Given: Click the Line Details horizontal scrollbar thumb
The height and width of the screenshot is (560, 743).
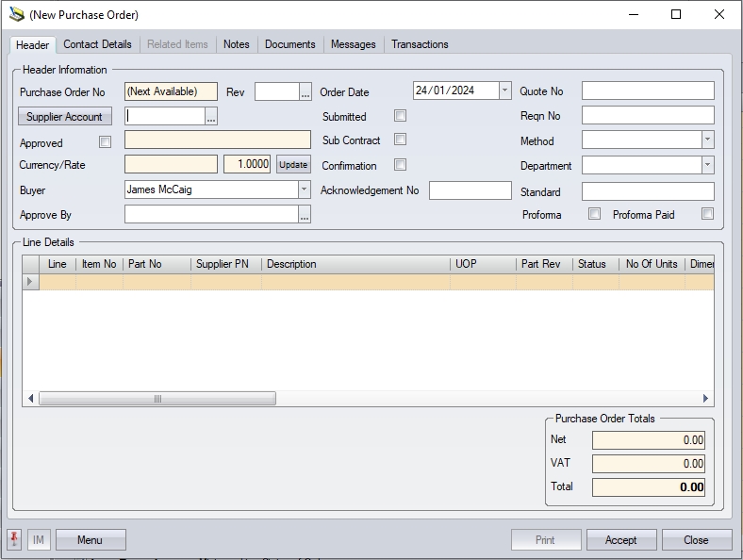Looking at the screenshot, I should [157, 399].
